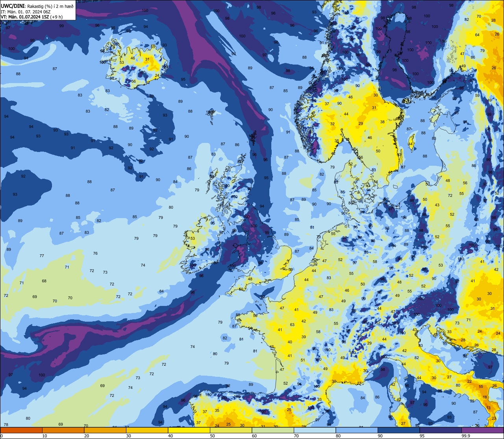Choose the bright yellow 40–50 legend swatch
Image resolution: width=504 pixels, height=439 pixels.
pyautogui.click(x=189, y=430)
